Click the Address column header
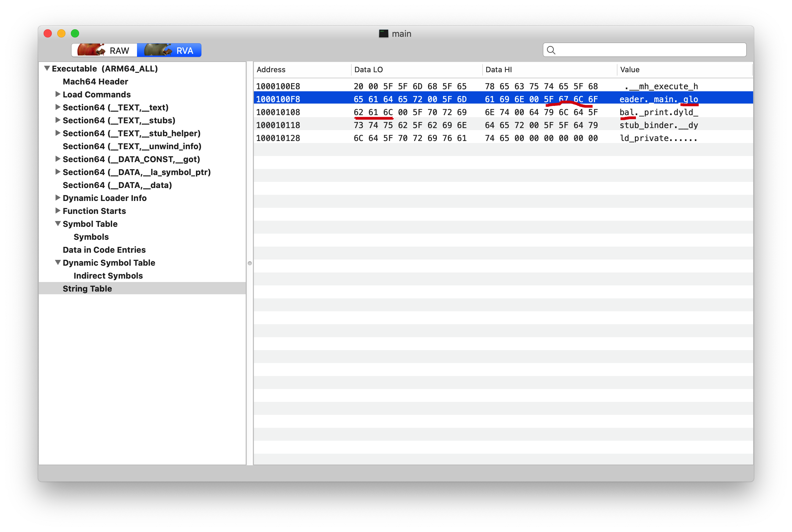The image size is (792, 532). coord(302,69)
